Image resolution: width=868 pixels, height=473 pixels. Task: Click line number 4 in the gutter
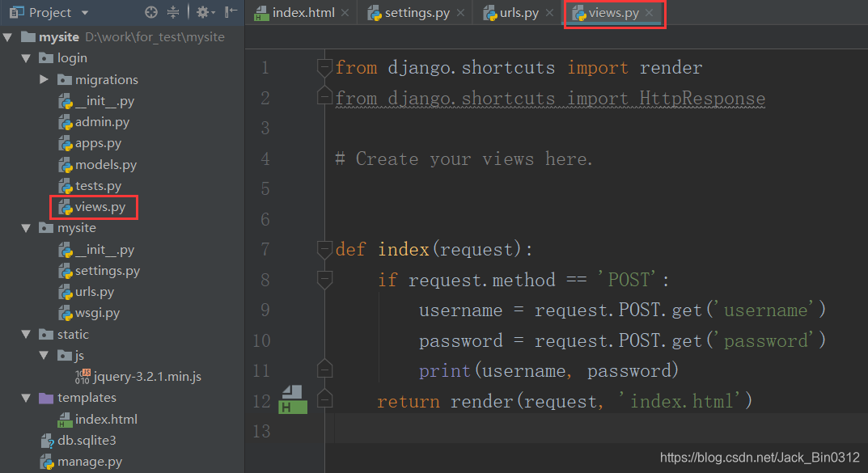(265, 159)
